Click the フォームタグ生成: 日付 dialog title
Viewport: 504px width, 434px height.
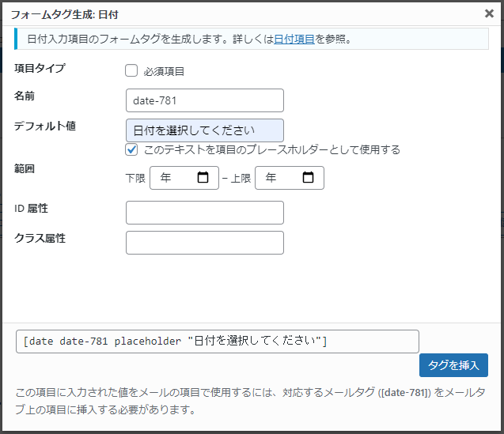coord(65,14)
